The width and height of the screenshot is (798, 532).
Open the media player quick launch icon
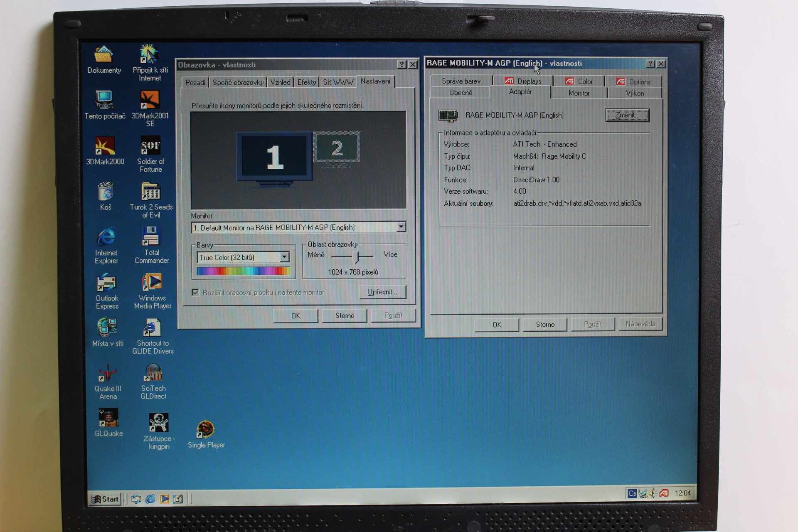pyautogui.click(x=164, y=499)
